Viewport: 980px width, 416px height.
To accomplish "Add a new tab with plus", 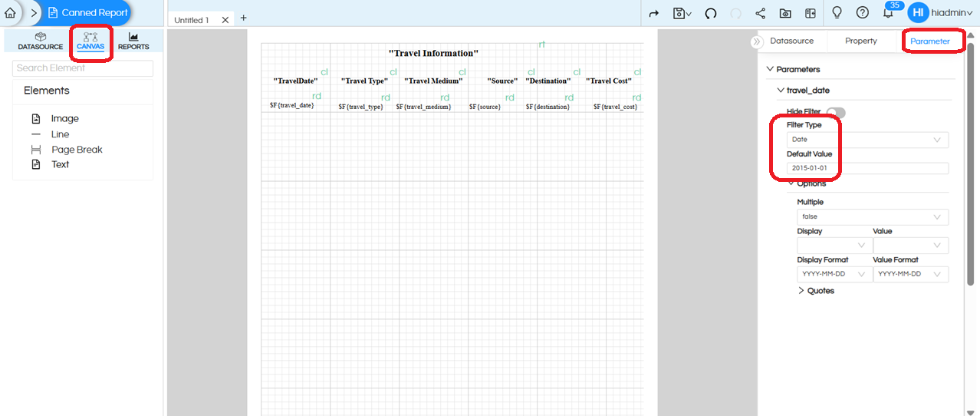I will [243, 18].
